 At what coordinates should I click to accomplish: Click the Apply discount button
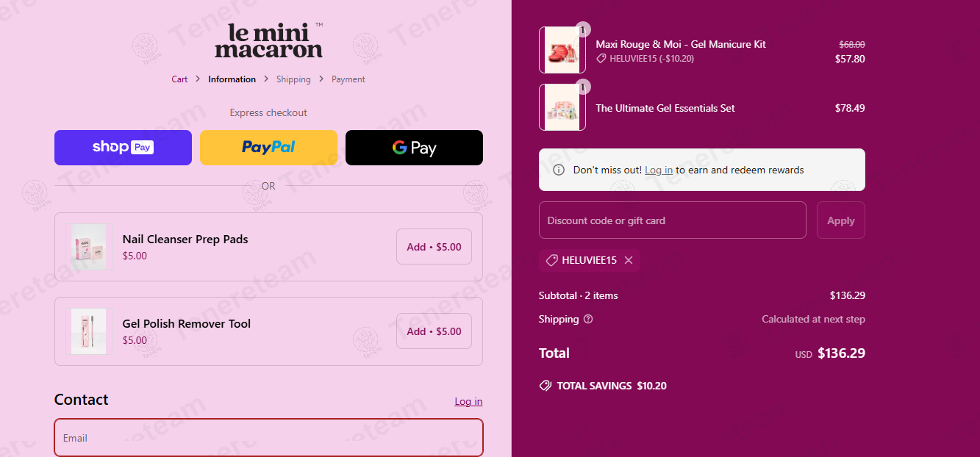(x=840, y=220)
